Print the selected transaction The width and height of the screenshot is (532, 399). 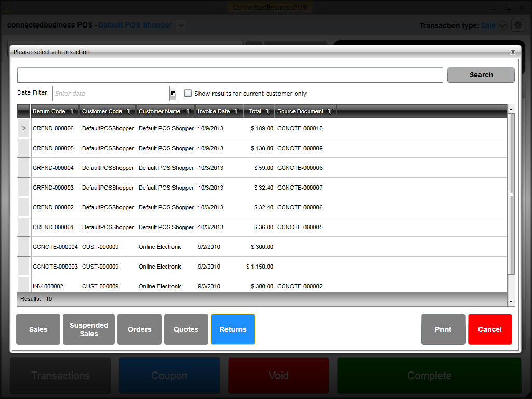[x=443, y=329]
